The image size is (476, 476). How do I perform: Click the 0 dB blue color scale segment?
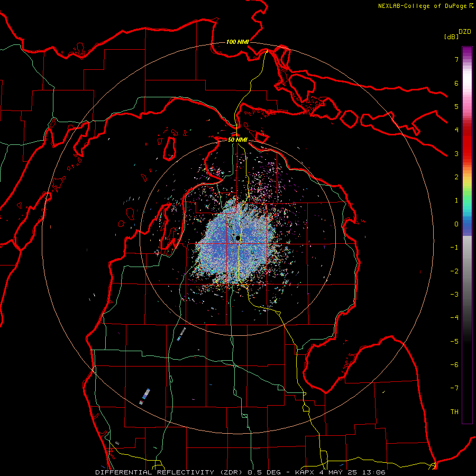click(467, 224)
